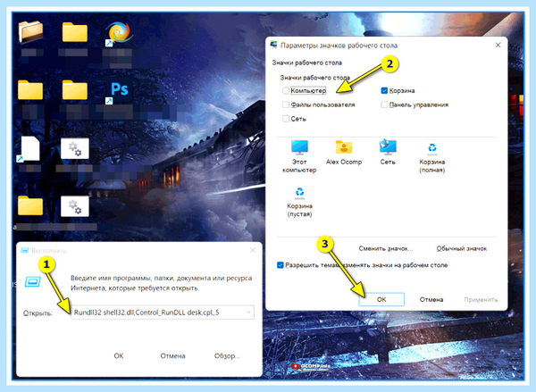
Task: Uncheck the Корзина checkbox
Action: (384, 90)
